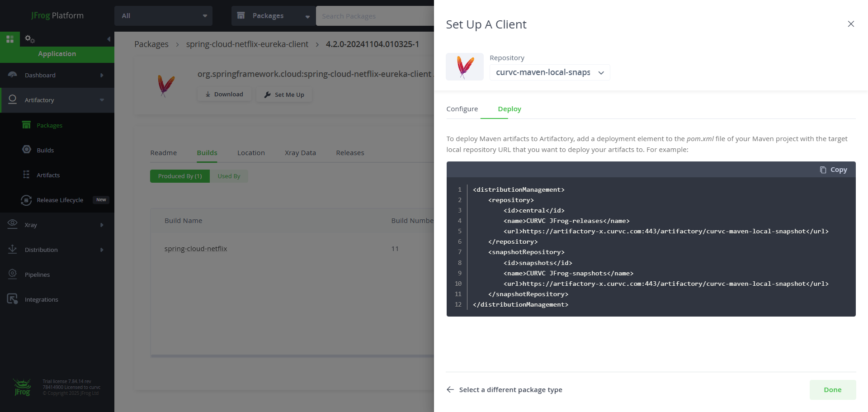Click the Maven feather icon on package page
Screen dimensions: 868x412
(x=166, y=85)
